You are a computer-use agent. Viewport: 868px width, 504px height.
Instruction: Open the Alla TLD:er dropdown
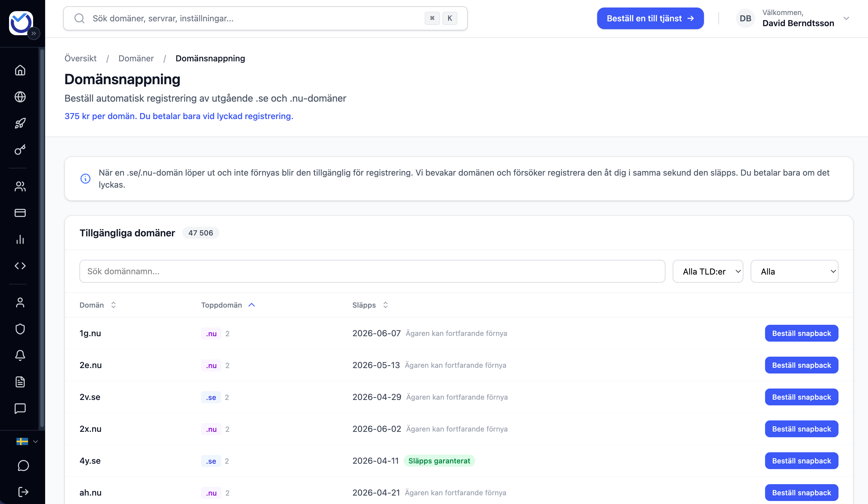coord(708,271)
